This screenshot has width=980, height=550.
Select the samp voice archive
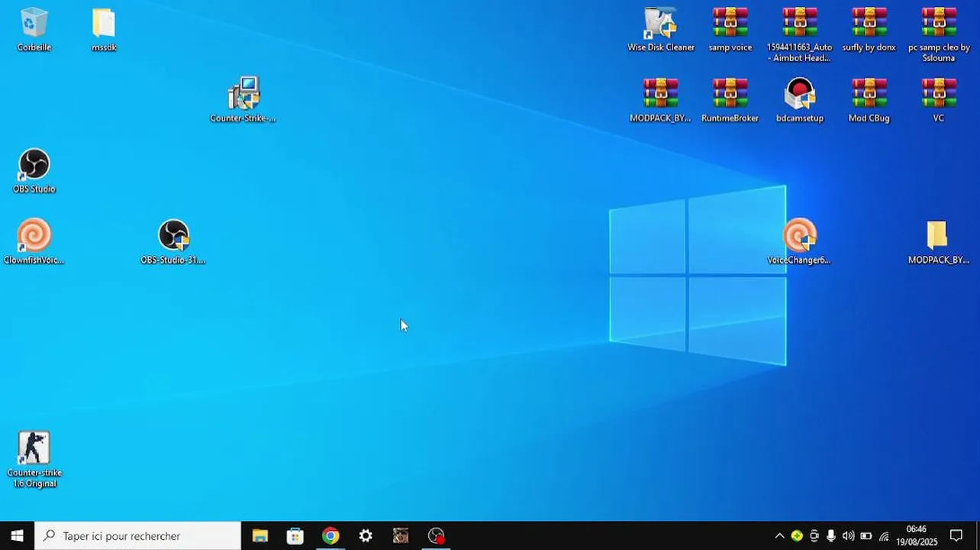pyautogui.click(x=730, y=30)
